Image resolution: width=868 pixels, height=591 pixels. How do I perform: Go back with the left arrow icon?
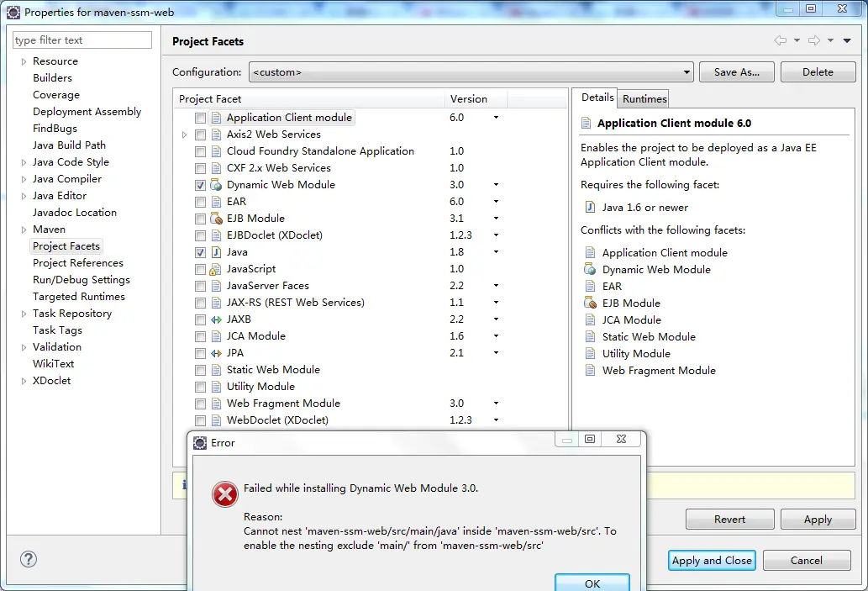point(781,40)
